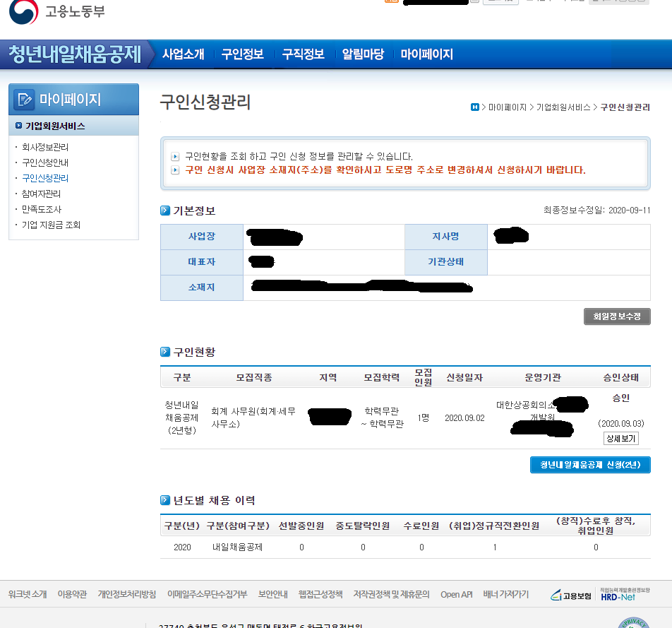Open the 이용약관 footer link
This screenshot has height=628, width=672.
coord(72,594)
